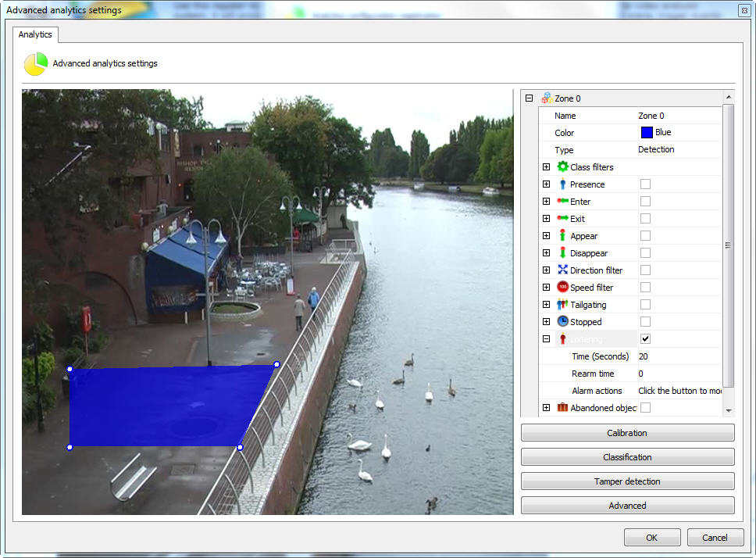Click the Alarm actions value cell
Viewport: 756px width, 558px height.
[x=679, y=391]
